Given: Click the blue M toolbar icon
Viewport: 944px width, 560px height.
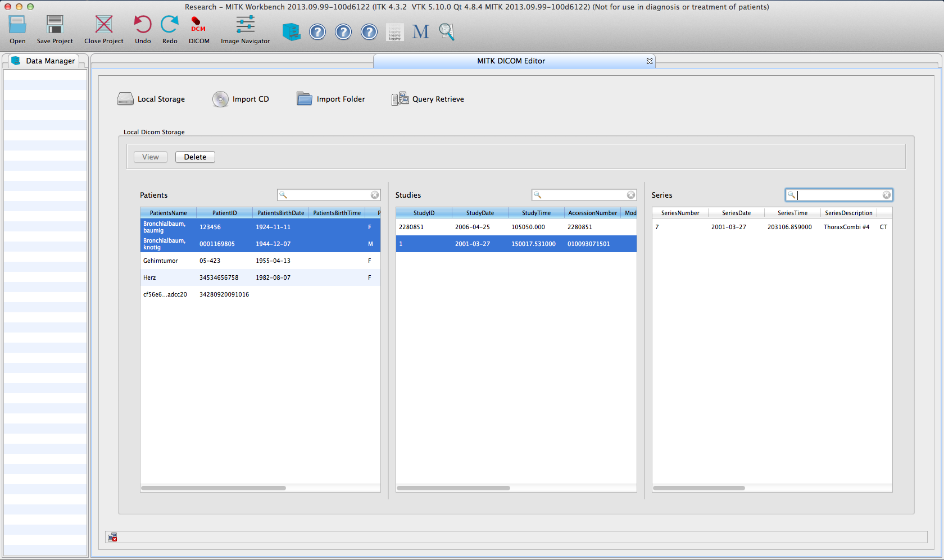Looking at the screenshot, I should click(420, 32).
